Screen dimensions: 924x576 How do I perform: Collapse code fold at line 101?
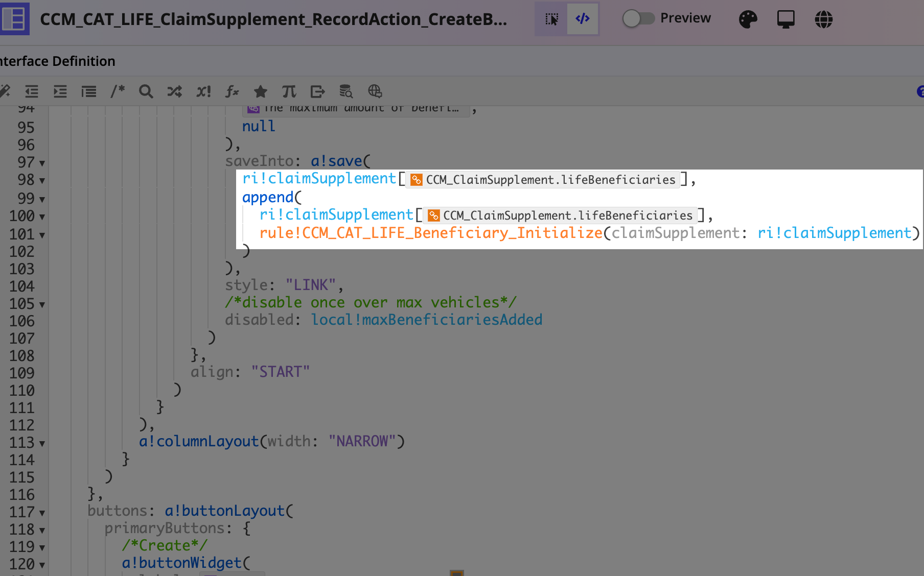42,235
